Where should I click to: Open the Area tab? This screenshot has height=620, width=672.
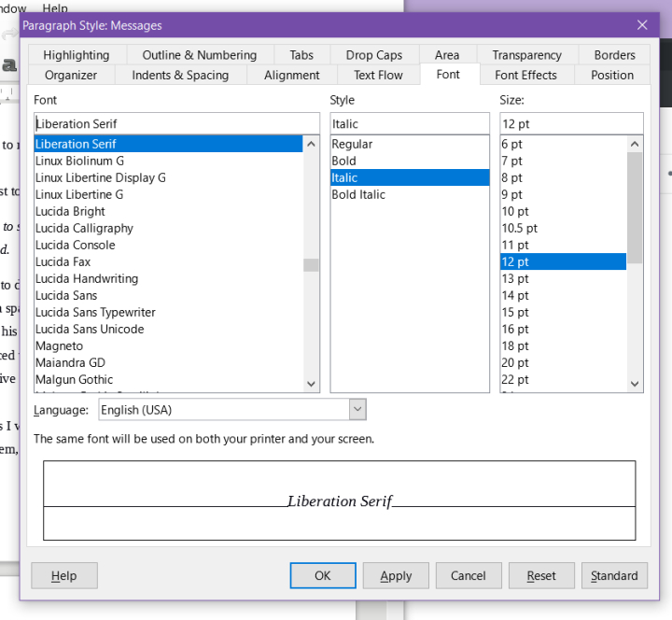[x=447, y=55]
